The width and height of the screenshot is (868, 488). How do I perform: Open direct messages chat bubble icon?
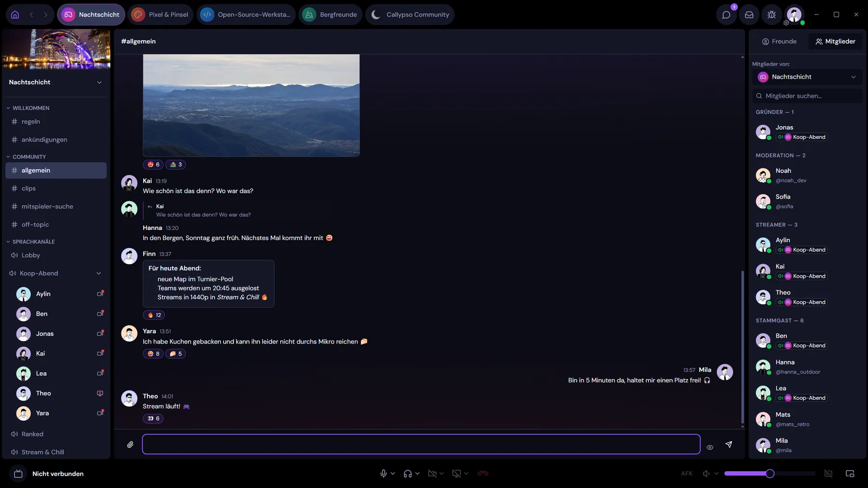[726, 14]
